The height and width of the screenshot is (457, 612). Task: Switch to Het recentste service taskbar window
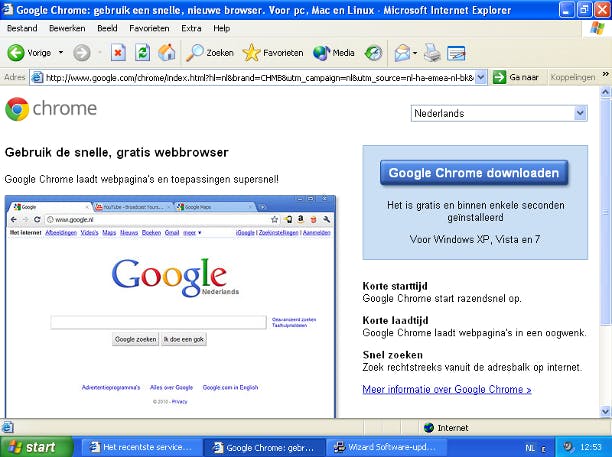[141, 447]
